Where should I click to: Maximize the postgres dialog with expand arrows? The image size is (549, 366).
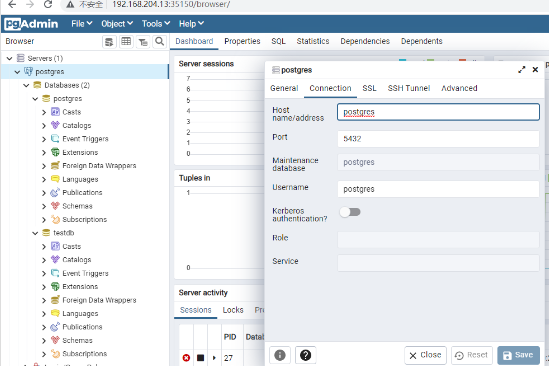click(522, 70)
